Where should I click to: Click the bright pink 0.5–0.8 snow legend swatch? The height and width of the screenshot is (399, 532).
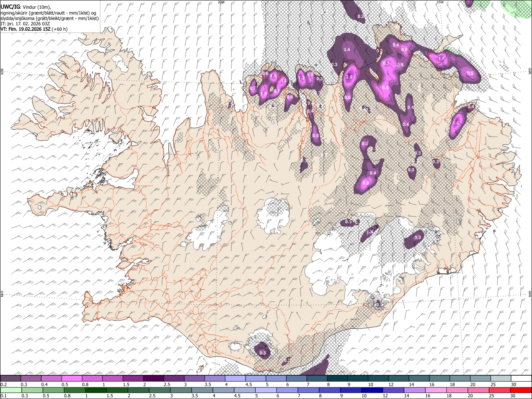pyautogui.click(x=72, y=378)
